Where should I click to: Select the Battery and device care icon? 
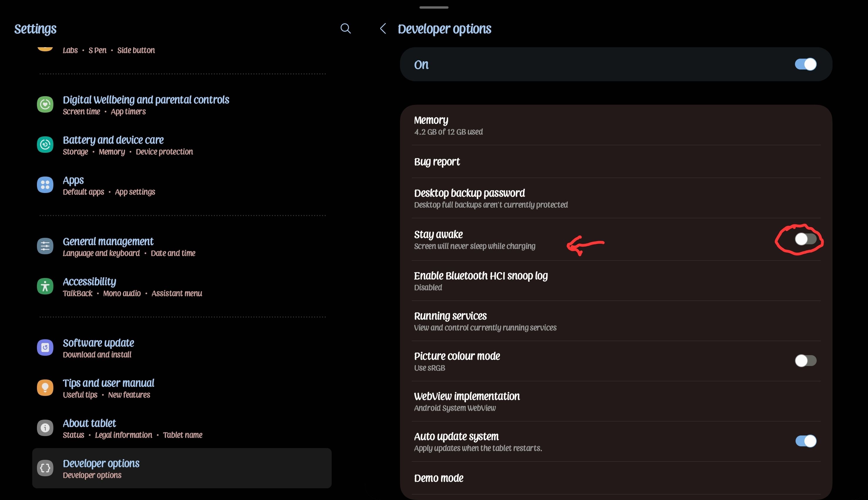[45, 144]
